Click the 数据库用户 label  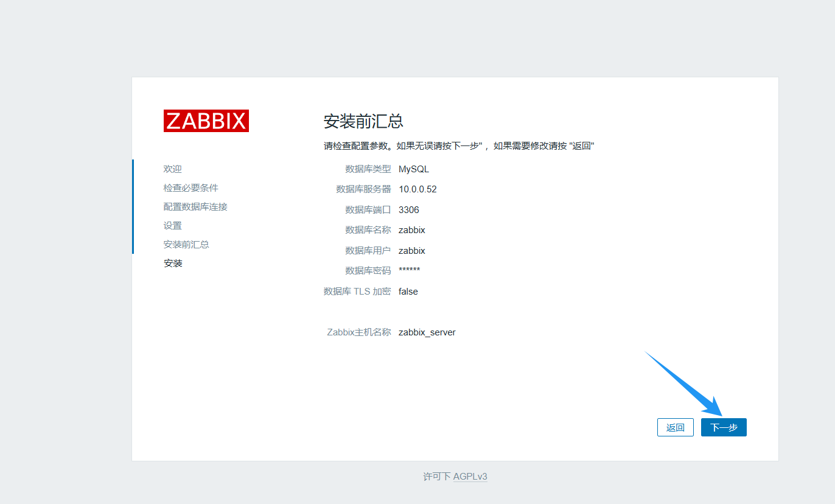tap(368, 251)
